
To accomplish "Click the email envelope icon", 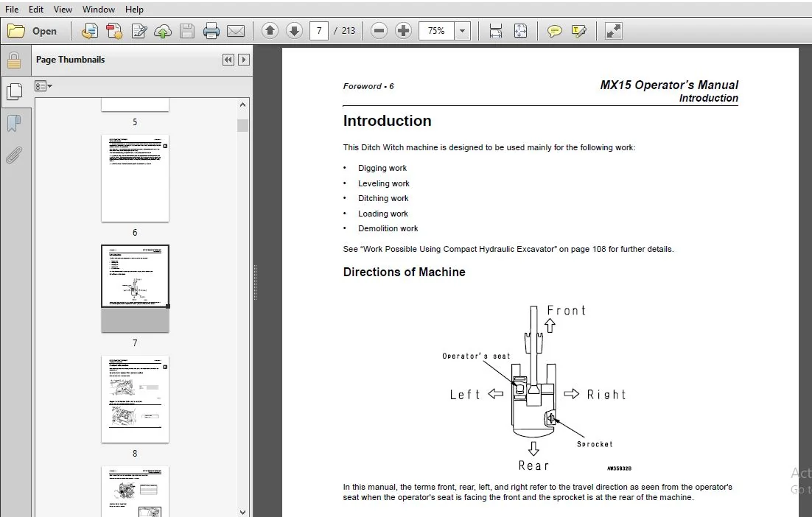I will pyautogui.click(x=236, y=31).
